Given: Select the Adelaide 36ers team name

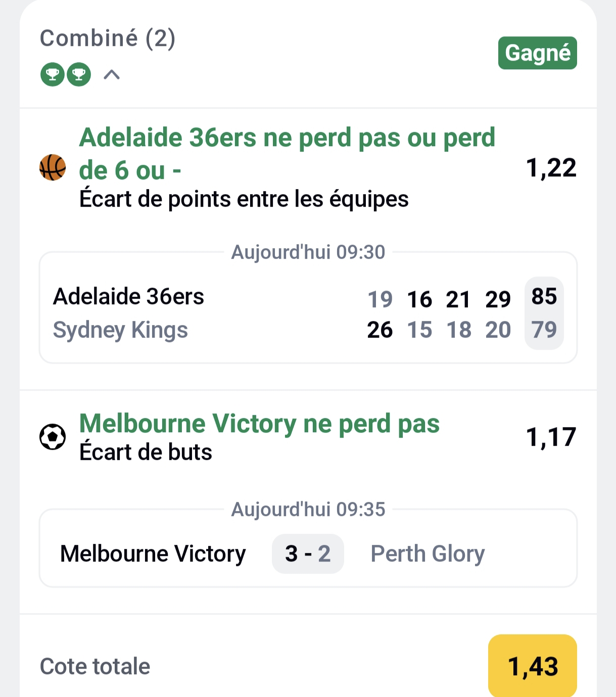Looking at the screenshot, I should [x=128, y=297].
